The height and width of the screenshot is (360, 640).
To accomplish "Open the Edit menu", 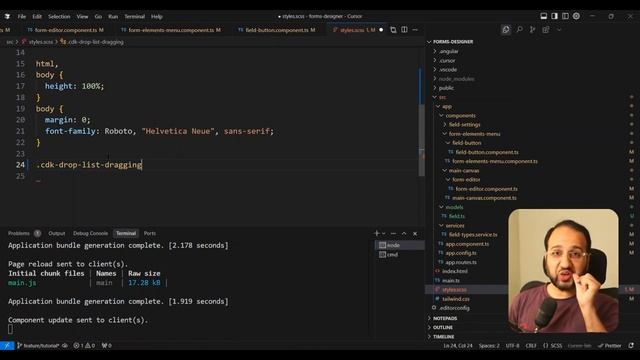I will [37, 16].
